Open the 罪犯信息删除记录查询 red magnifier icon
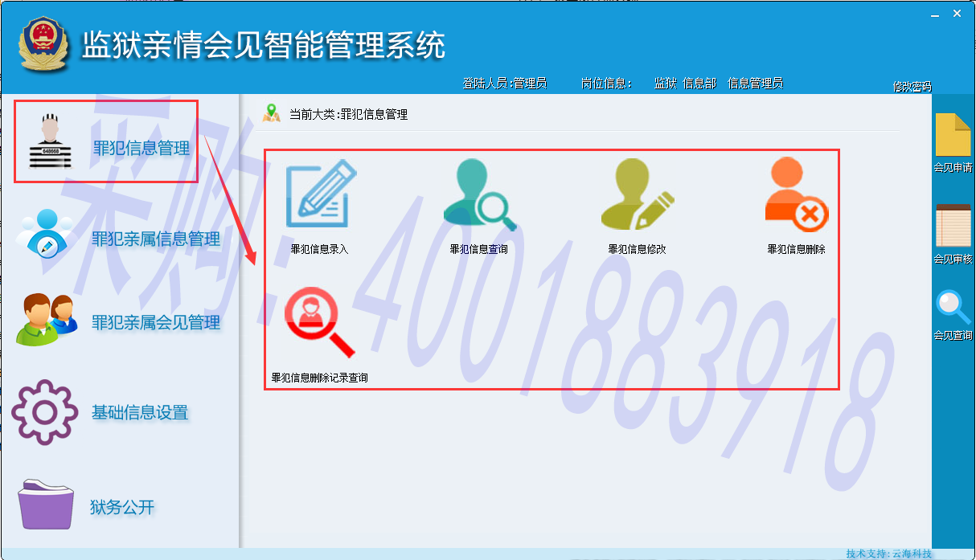 pos(319,322)
